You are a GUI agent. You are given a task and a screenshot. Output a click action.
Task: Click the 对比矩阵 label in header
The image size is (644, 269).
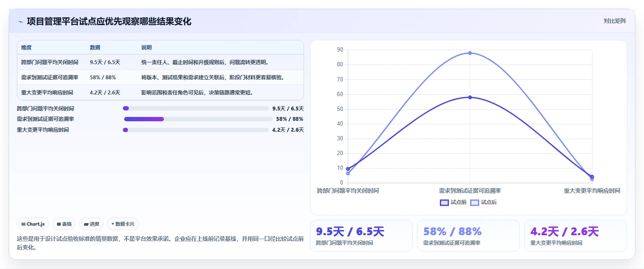pos(615,21)
